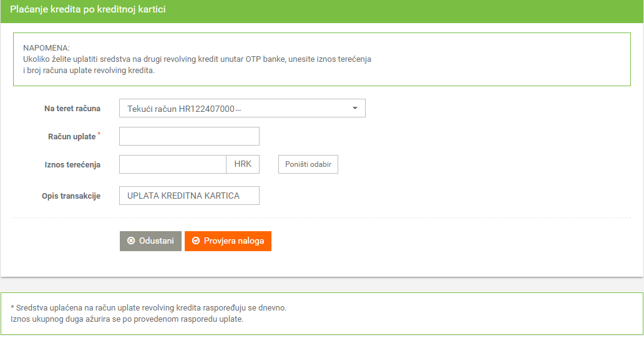Click the Opis transakcije text field
Image resolution: width=644 pixels, height=338 pixels.
click(x=189, y=196)
